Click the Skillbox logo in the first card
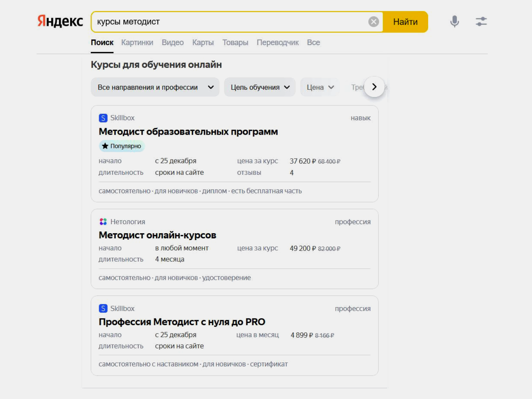This screenshot has height=399, width=532. pos(103,118)
